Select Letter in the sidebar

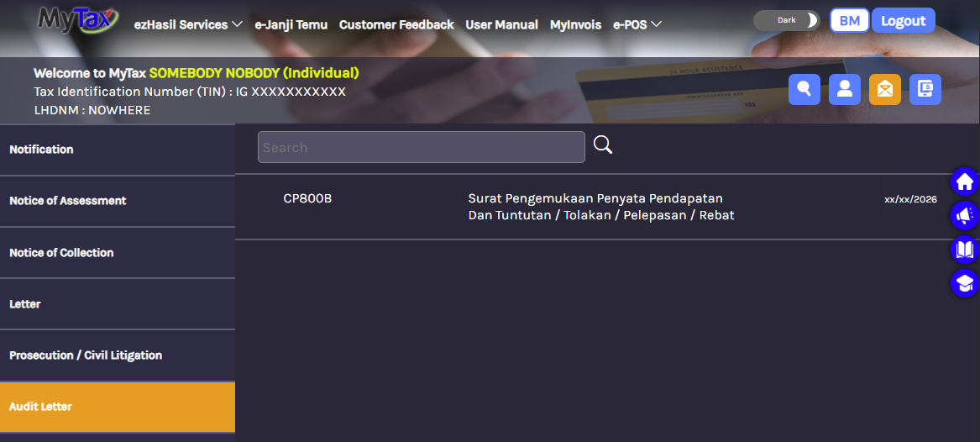118,304
